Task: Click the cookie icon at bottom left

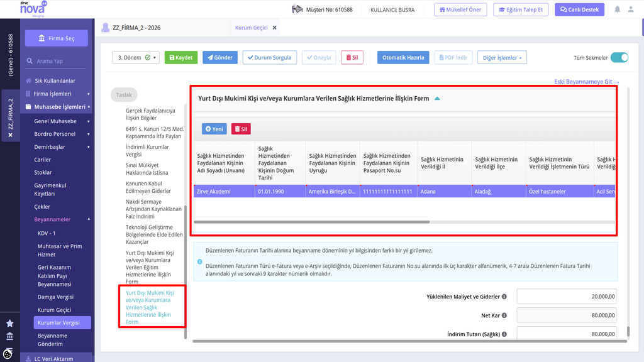Action: click(8, 353)
